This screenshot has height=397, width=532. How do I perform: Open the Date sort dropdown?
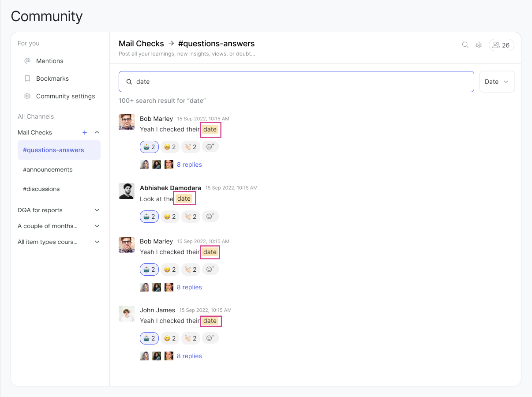click(497, 82)
